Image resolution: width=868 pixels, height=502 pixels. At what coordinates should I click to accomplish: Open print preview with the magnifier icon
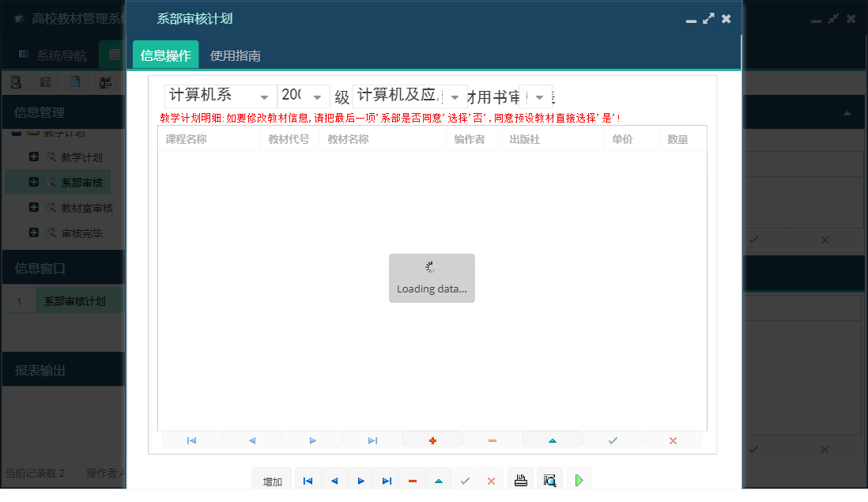[x=549, y=479]
